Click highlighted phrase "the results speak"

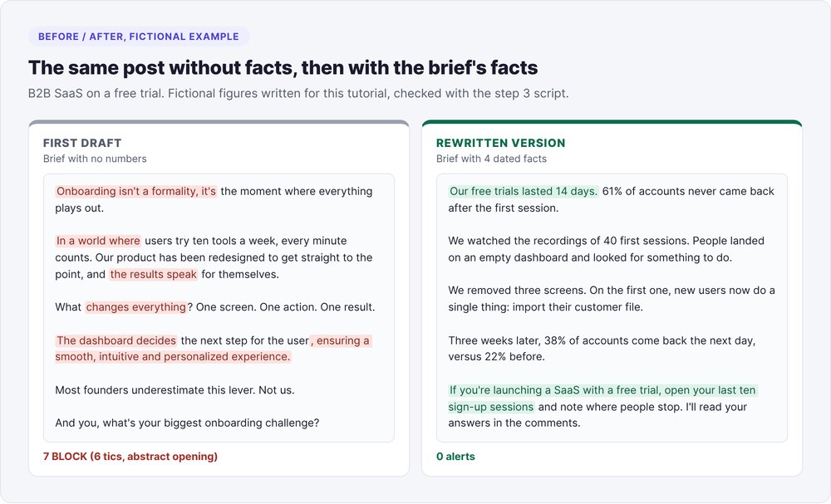click(x=153, y=274)
